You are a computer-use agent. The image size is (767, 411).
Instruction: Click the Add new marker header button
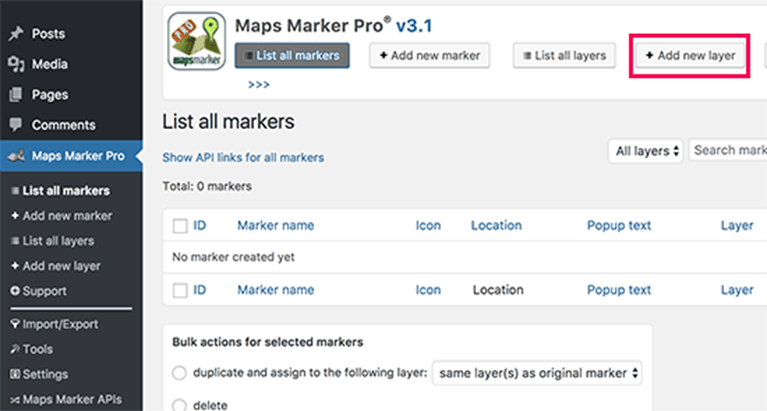[x=429, y=56]
